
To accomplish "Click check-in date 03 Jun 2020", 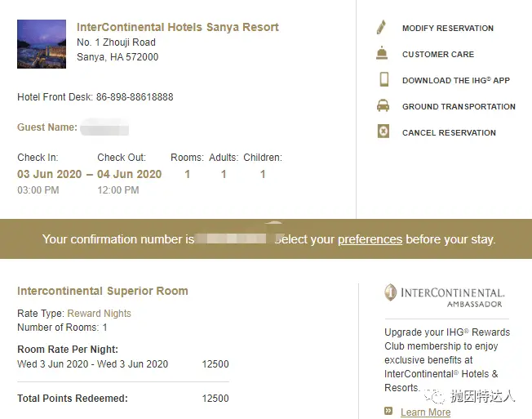I will tap(50, 174).
